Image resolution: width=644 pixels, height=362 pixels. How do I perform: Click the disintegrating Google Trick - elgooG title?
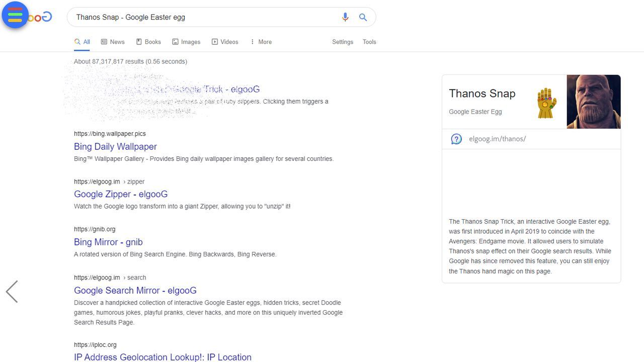[191, 89]
